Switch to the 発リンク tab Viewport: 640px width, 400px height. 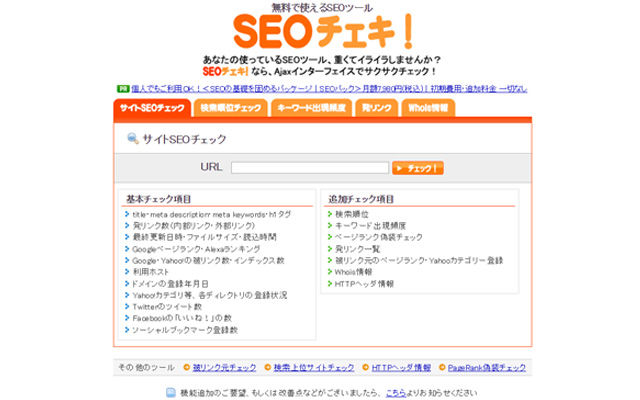pos(376,108)
